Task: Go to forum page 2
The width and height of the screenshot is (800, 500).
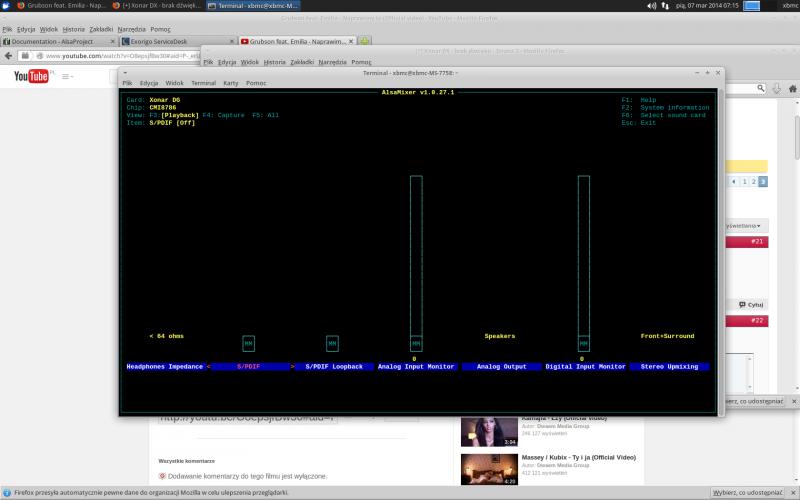Action: pyautogui.click(x=752, y=182)
